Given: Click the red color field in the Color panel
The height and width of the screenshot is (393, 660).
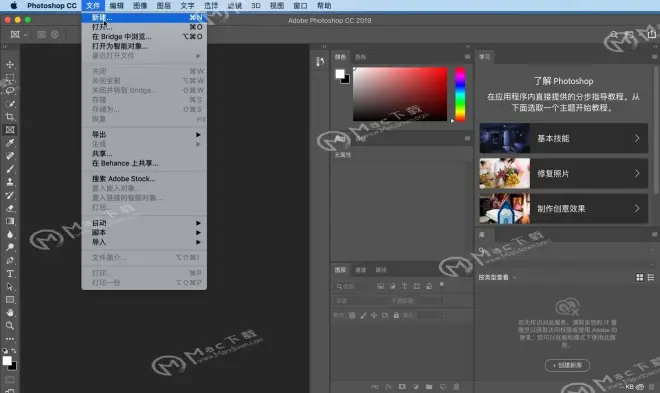Looking at the screenshot, I should click(x=400, y=94).
